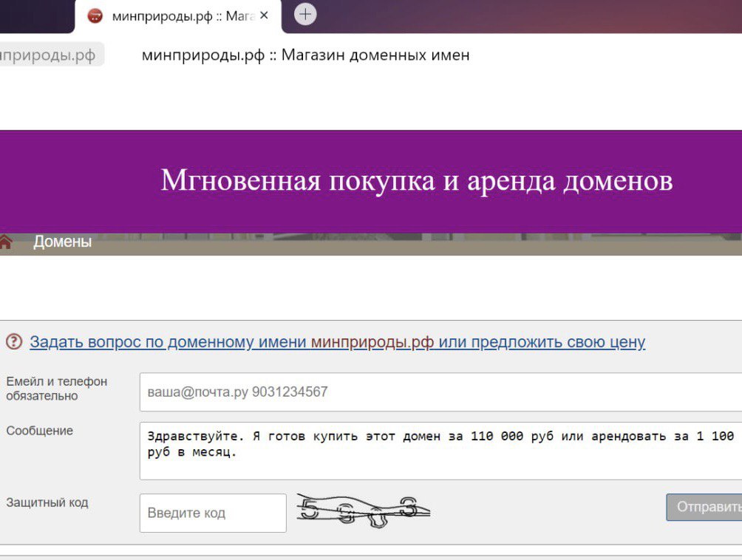Viewport: 742px width, 560px height.
Task: Open the Задать вопрос по доменному имени link
Action: [169, 342]
